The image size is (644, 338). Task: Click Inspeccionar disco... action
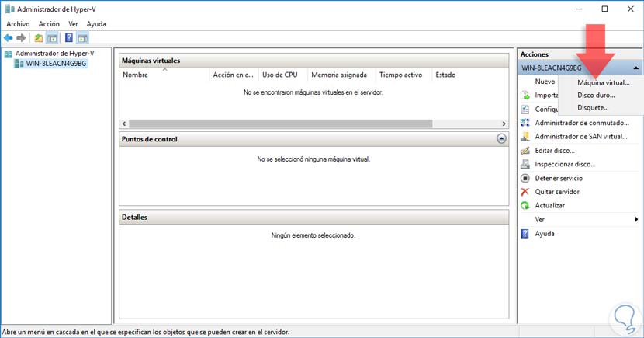tap(565, 164)
